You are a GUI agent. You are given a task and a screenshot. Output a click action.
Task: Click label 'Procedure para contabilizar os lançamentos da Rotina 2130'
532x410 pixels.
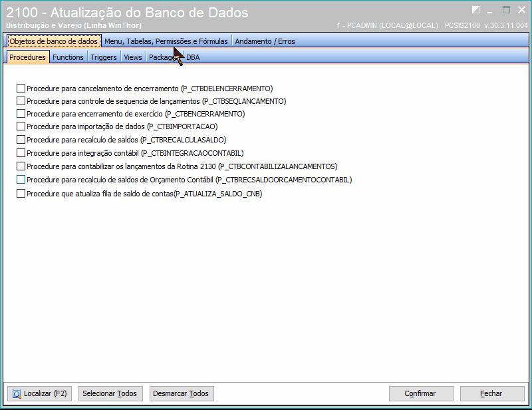click(121, 166)
